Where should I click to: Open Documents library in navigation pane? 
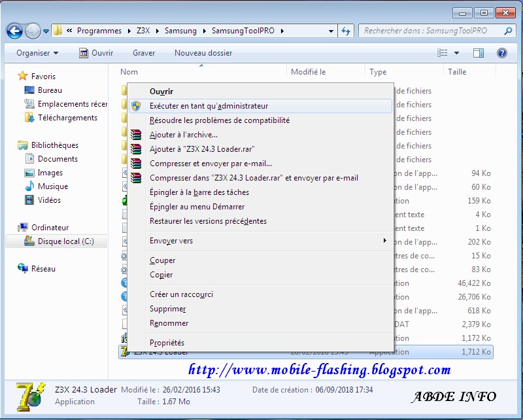(52, 158)
